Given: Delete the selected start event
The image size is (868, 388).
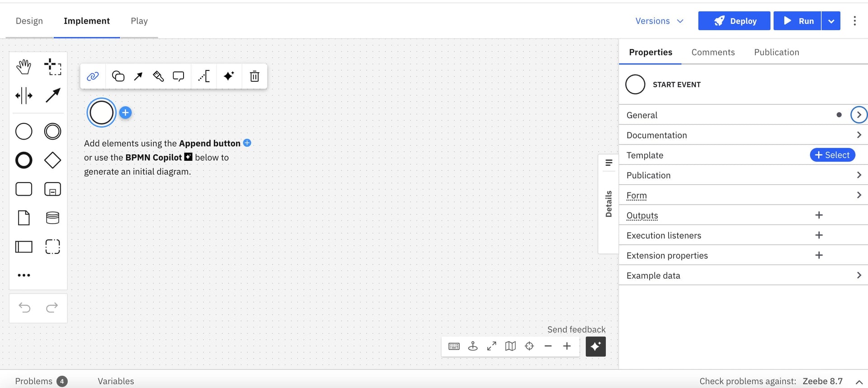Looking at the screenshot, I should pos(255,76).
